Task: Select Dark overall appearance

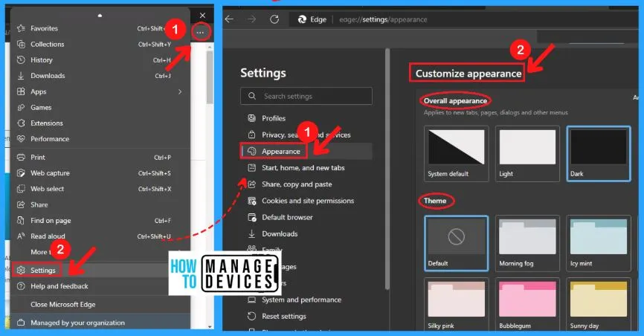Action: click(x=599, y=154)
